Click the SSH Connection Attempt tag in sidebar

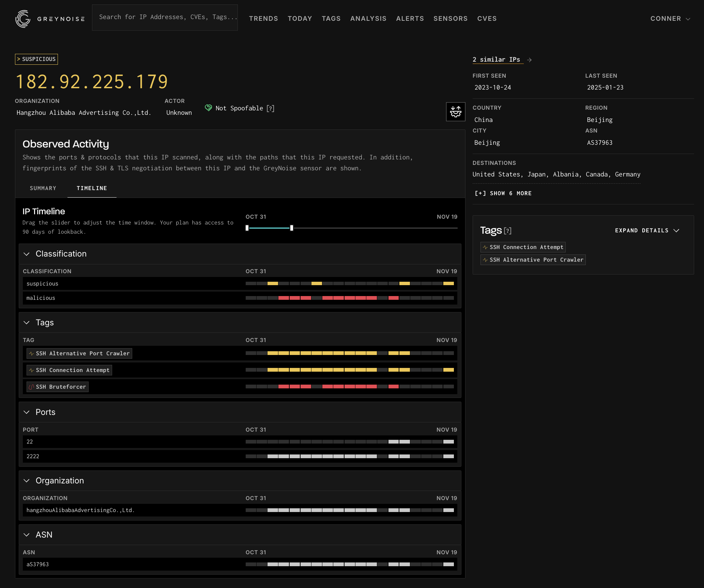523,247
